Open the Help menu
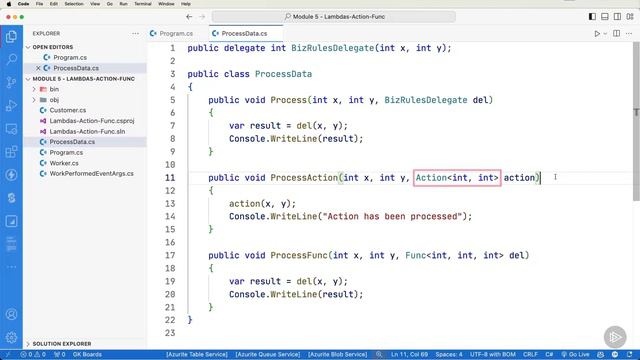The image size is (640, 360). tap(186, 4)
